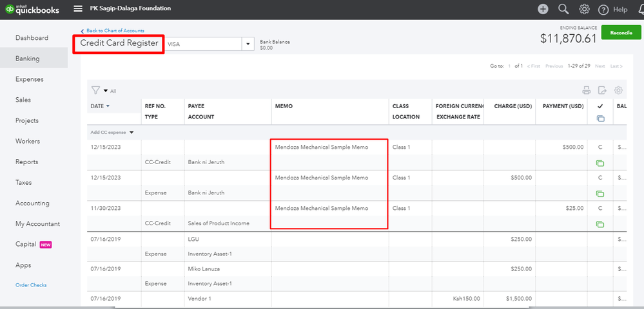Open top bar Settings gear
The image size is (644, 309).
pyautogui.click(x=584, y=9)
